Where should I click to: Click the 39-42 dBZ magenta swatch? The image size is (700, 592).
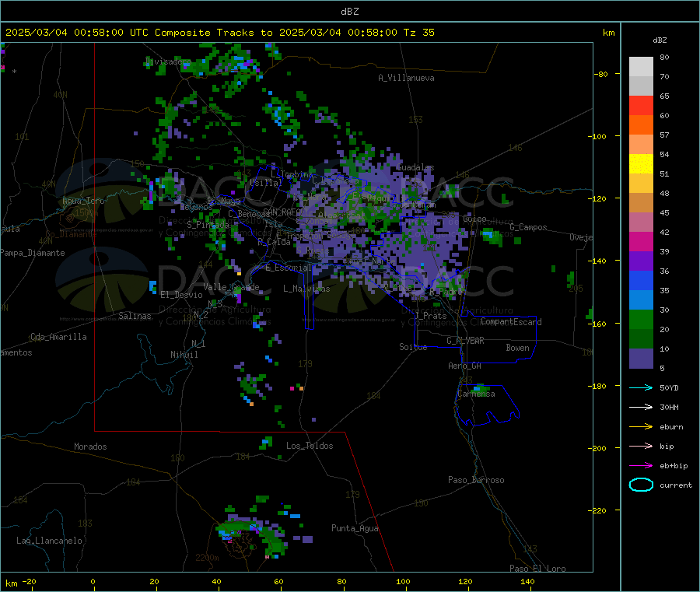[641, 241]
